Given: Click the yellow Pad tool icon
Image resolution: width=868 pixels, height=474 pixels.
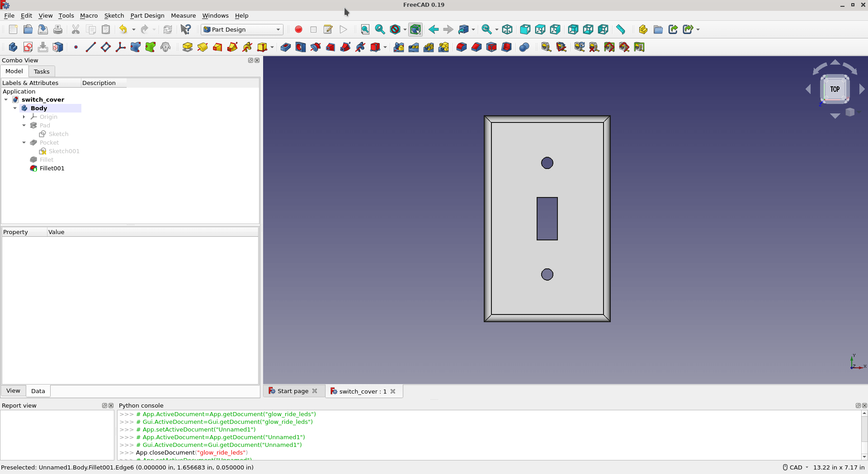Looking at the screenshot, I should [188, 47].
